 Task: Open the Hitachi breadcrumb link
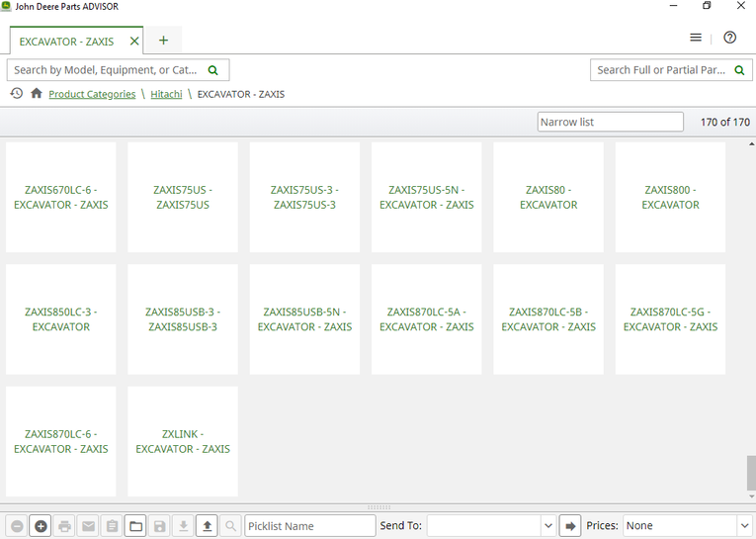pyautogui.click(x=166, y=95)
